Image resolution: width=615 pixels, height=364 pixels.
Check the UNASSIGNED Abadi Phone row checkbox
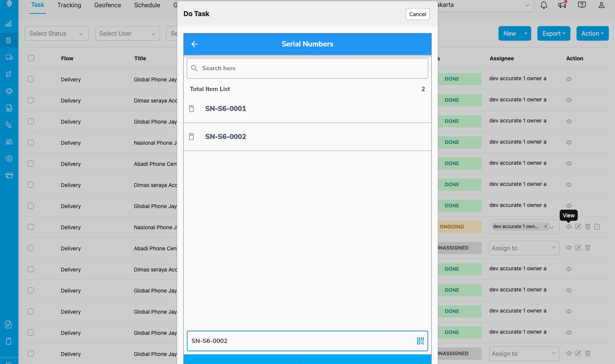click(31, 248)
